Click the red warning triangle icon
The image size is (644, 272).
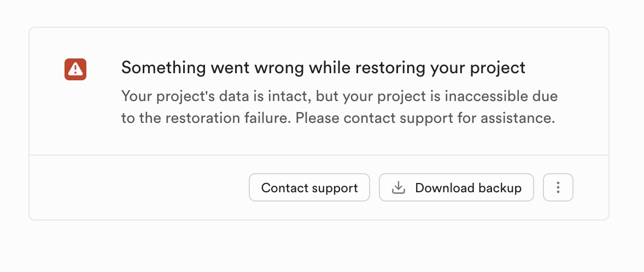coord(75,69)
